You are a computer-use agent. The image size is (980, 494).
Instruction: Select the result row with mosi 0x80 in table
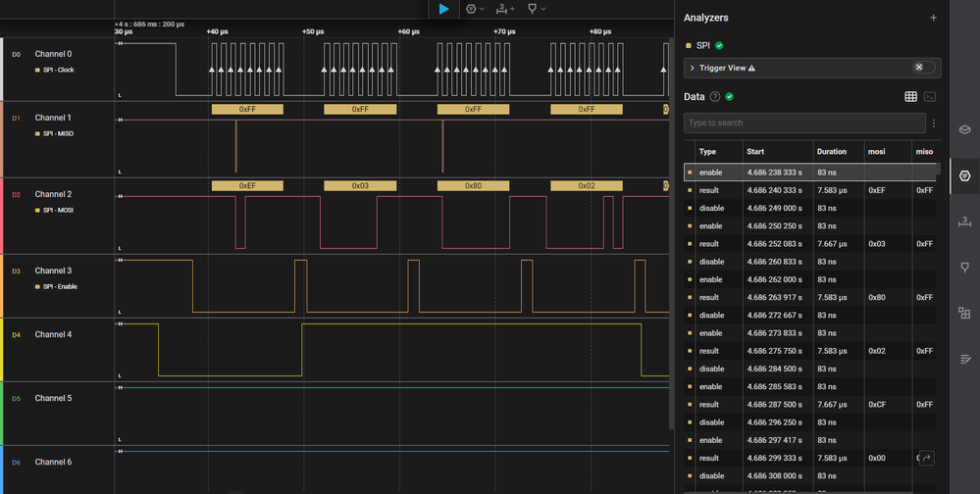click(x=810, y=297)
